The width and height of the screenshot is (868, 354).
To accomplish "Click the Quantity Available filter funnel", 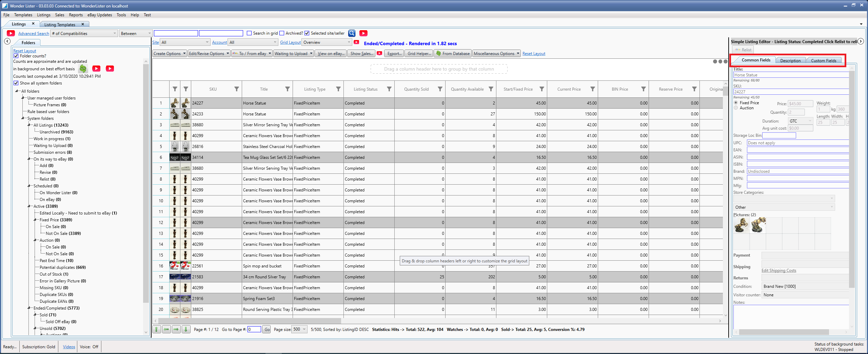I will [x=491, y=89].
